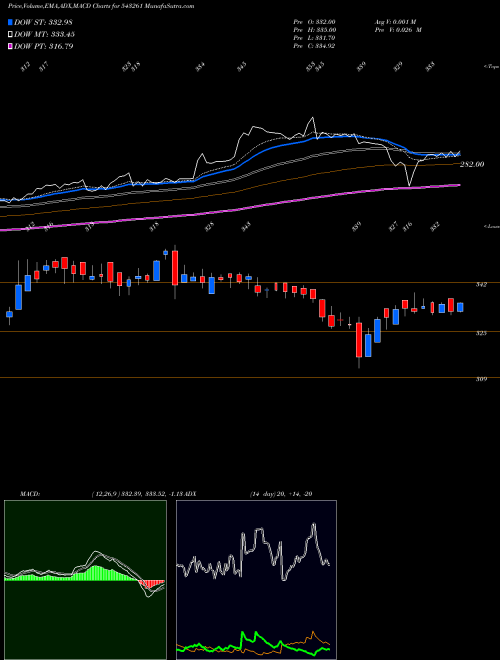Click the last blue candlestick at the chart's right end
500x660 pixels.
[x=460, y=307]
